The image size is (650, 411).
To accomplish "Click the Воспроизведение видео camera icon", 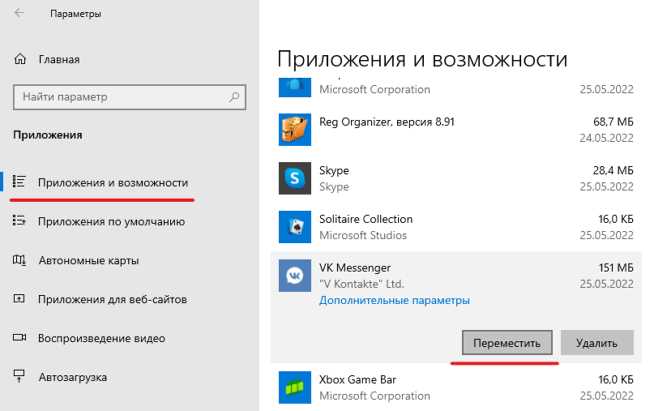I will click(x=19, y=337).
